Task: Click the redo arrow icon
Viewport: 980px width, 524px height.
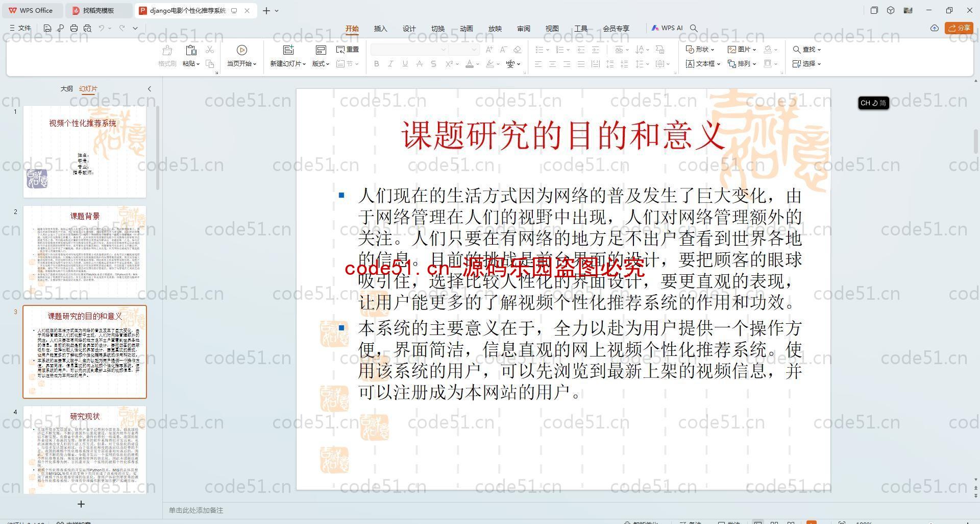Action: (122, 28)
